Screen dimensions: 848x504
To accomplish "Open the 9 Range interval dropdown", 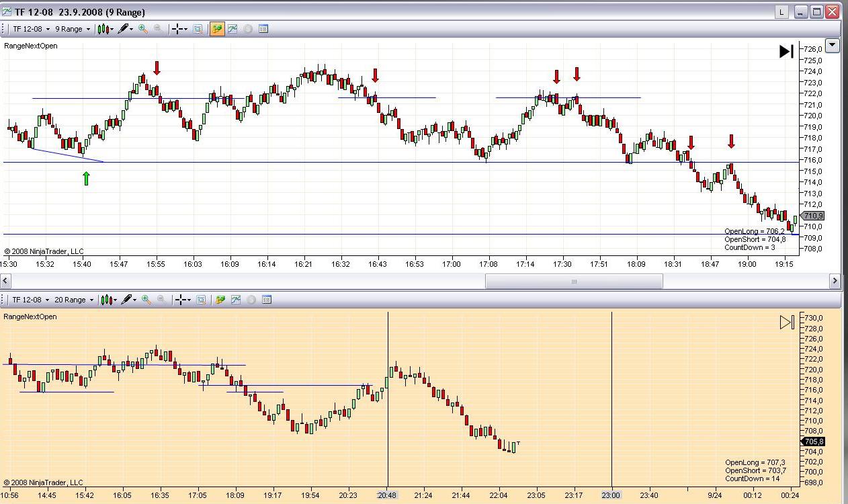I will (x=73, y=29).
